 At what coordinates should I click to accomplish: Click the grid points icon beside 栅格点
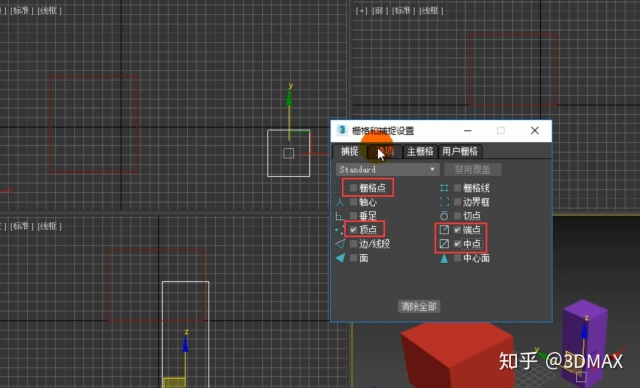(x=338, y=188)
